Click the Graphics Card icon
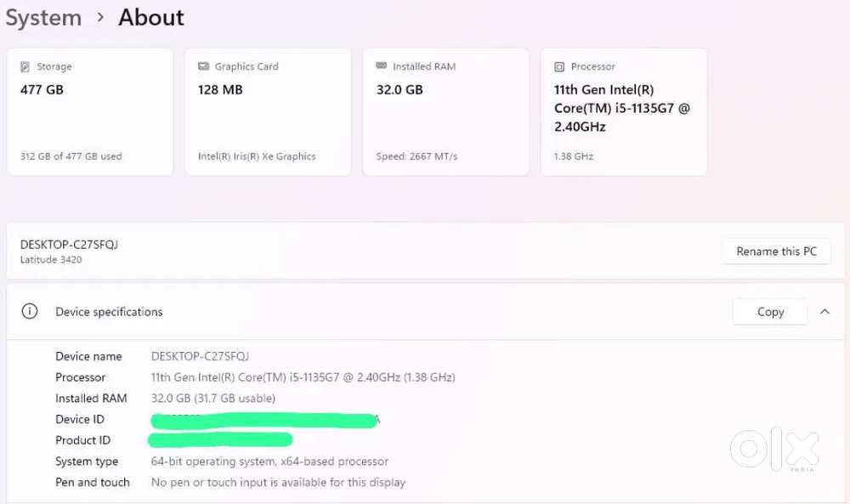 click(203, 66)
